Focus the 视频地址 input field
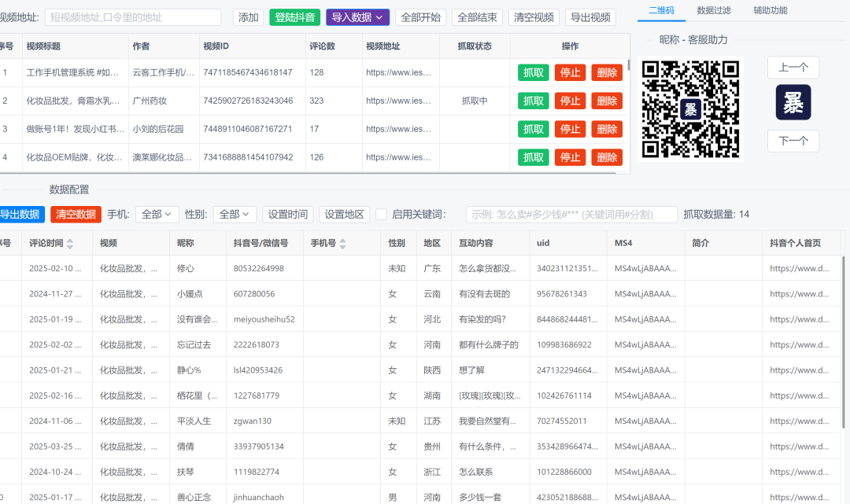 coord(133,17)
